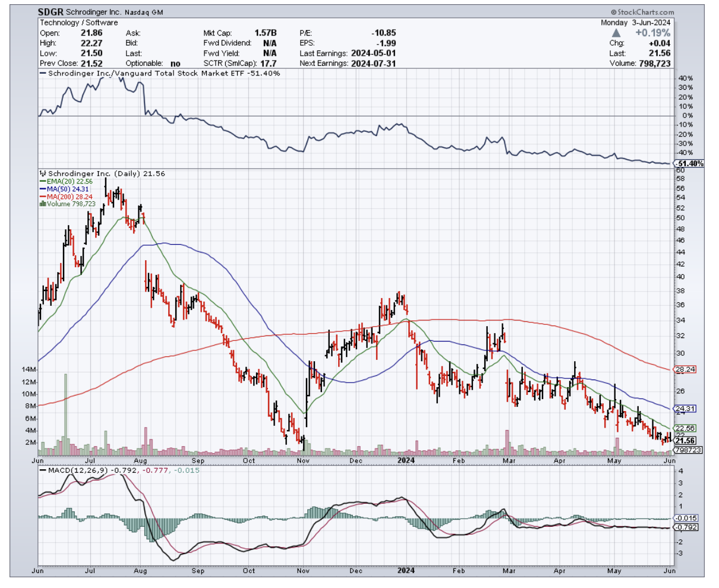Click the price bar icon before Schrodinger Inc. (Daily)

(43, 173)
